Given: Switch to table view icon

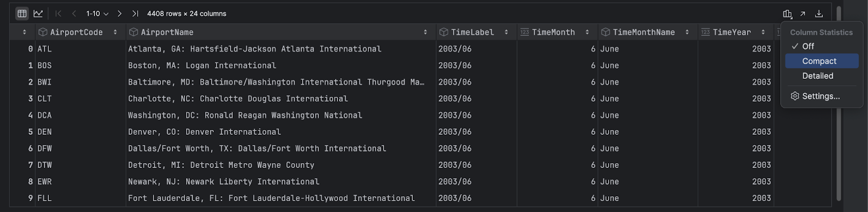Looking at the screenshot, I should click(22, 14).
